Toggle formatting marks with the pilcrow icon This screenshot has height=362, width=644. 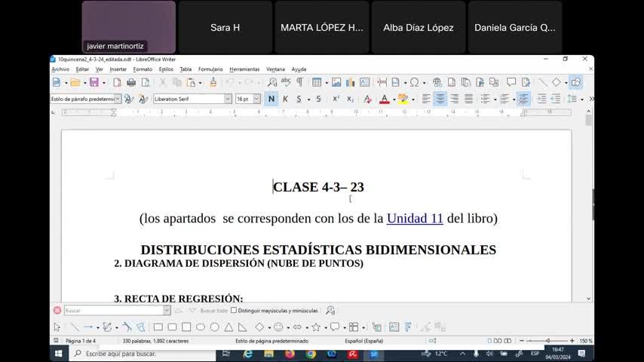(299, 82)
